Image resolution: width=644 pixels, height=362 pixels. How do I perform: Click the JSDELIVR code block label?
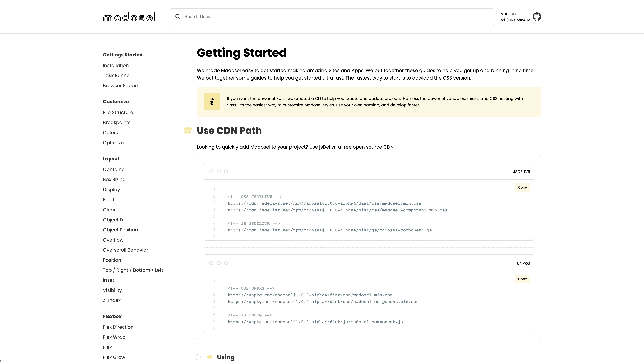(522, 172)
